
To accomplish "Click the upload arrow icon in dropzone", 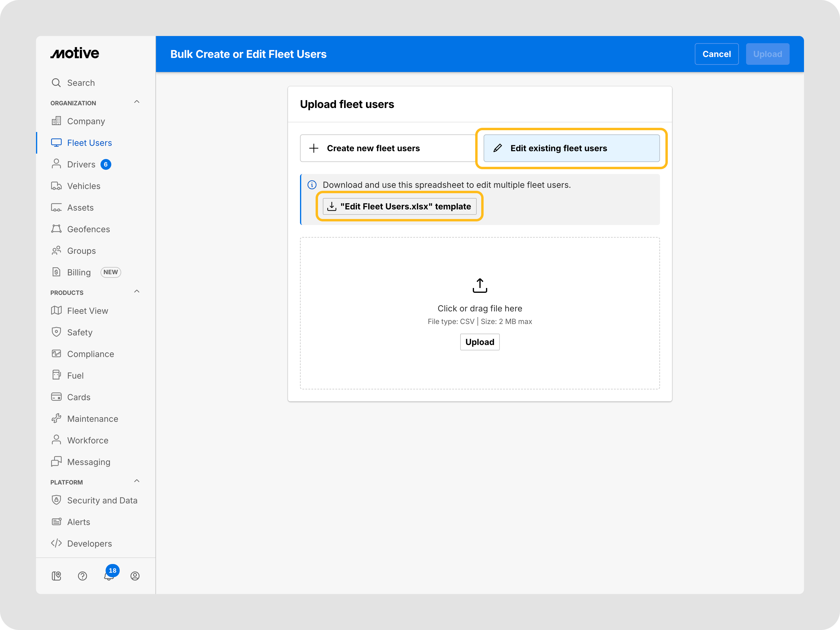I will [x=480, y=286].
